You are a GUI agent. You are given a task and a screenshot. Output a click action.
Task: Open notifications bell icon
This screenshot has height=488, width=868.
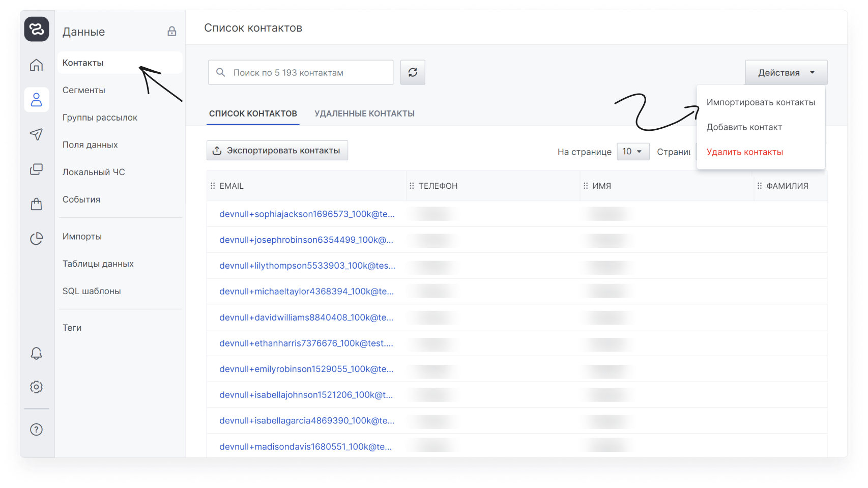click(x=37, y=353)
